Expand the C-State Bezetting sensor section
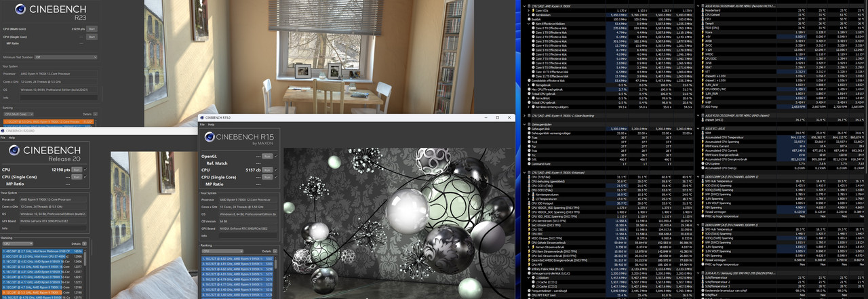Screen dimensions: 868x299 click(524, 116)
